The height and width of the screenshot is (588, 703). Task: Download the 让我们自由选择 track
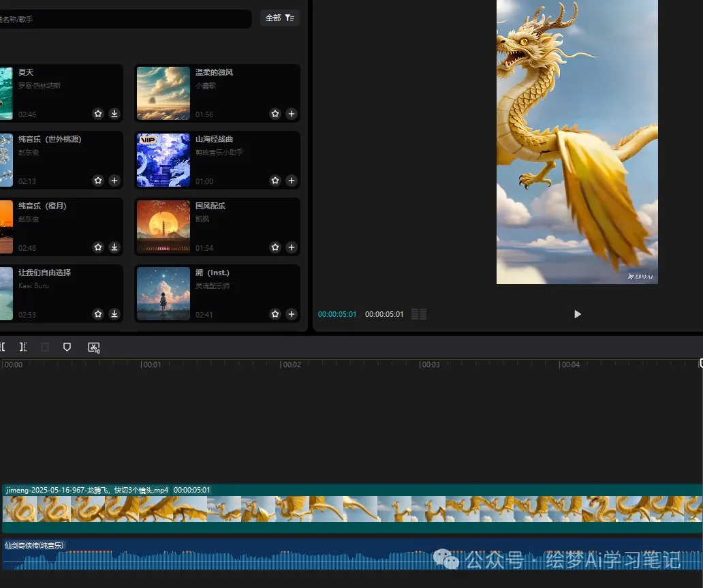[x=114, y=314]
